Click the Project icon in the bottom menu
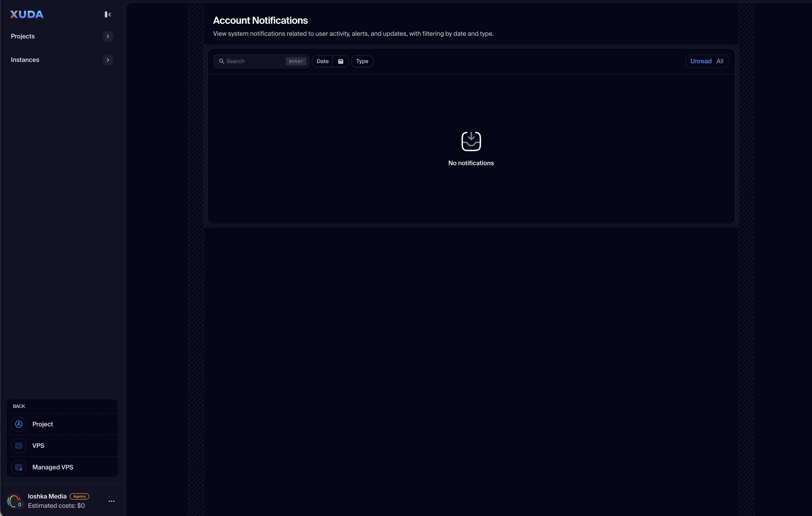Image resolution: width=812 pixels, height=516 pixels. pos(19,424)
